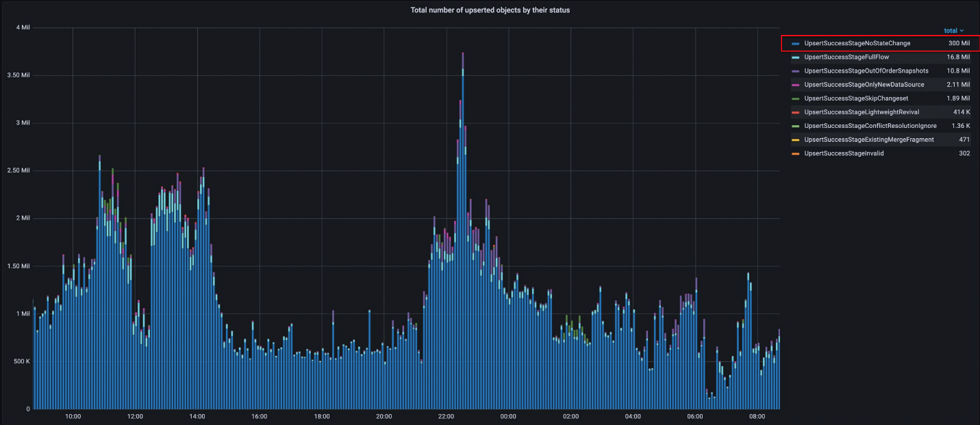Toggle the UpsertSuccessStageLightweightRevival series
This screenshot has height=425, width=980.
pyautogui.click(x=861, y=112)
